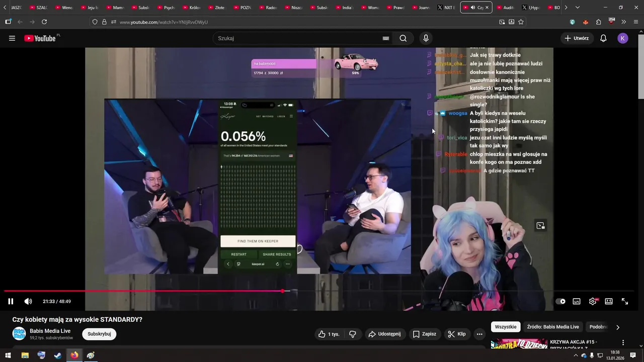
Task: Toggle autoplay switch in the player
Action: point(560,301)
